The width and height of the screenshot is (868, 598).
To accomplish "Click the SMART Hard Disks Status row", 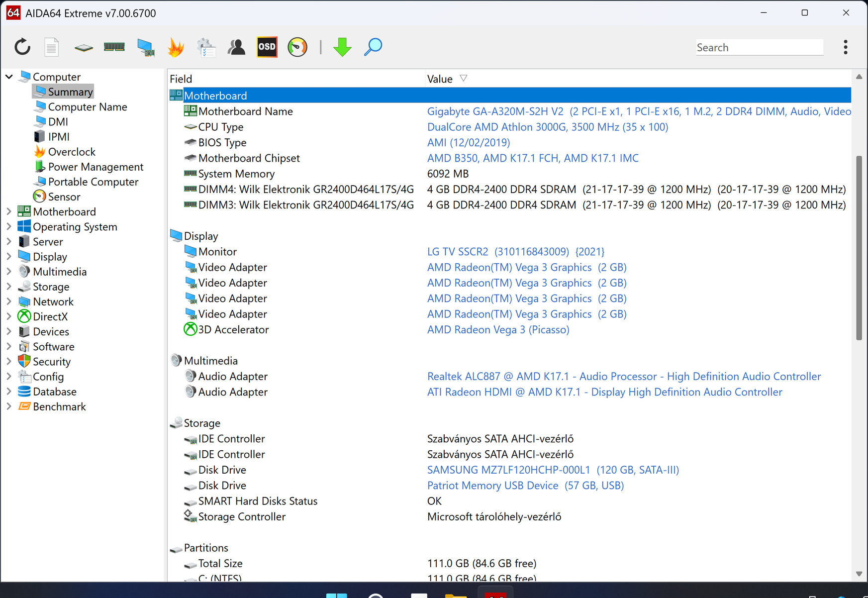I will tap(510, 501).
